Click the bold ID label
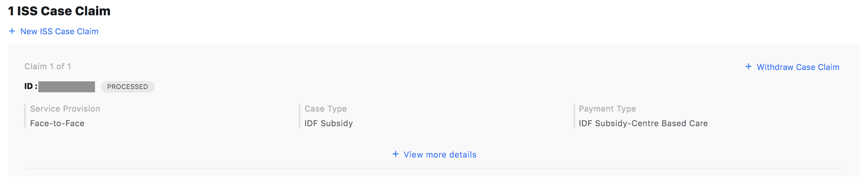Screen dimensions: 868x186 click(30, 86)
